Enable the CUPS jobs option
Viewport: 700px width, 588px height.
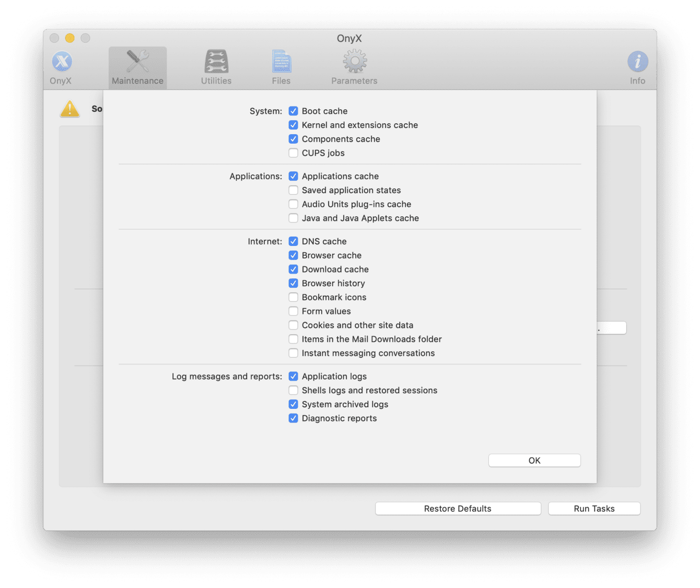(294, 153)
